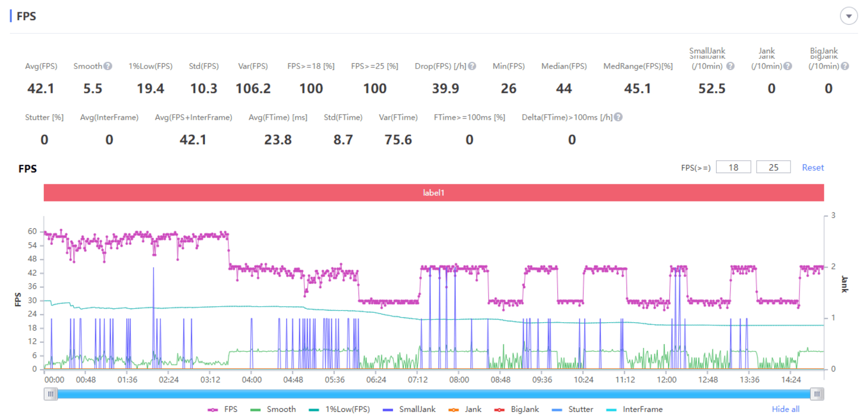The image size is (868, 418).
Task: Grab left handle of time range slider
Action: point(50,394)
